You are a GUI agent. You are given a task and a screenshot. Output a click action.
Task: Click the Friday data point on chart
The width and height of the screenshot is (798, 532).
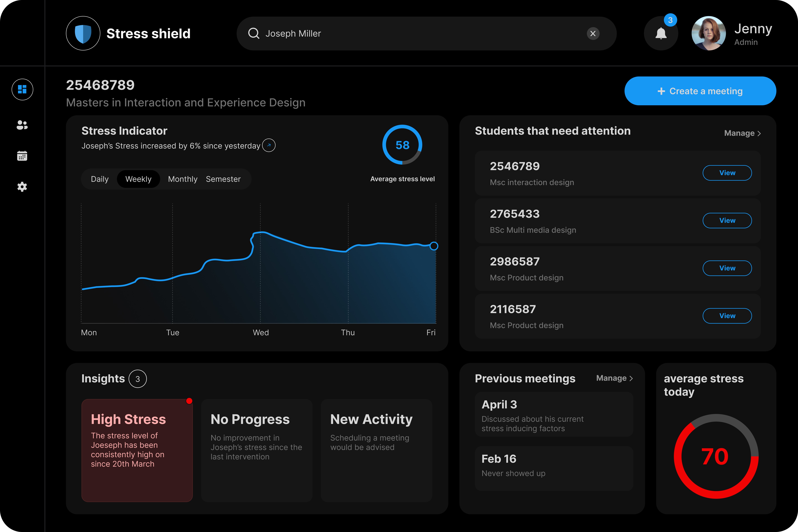[x=434, y=246]
